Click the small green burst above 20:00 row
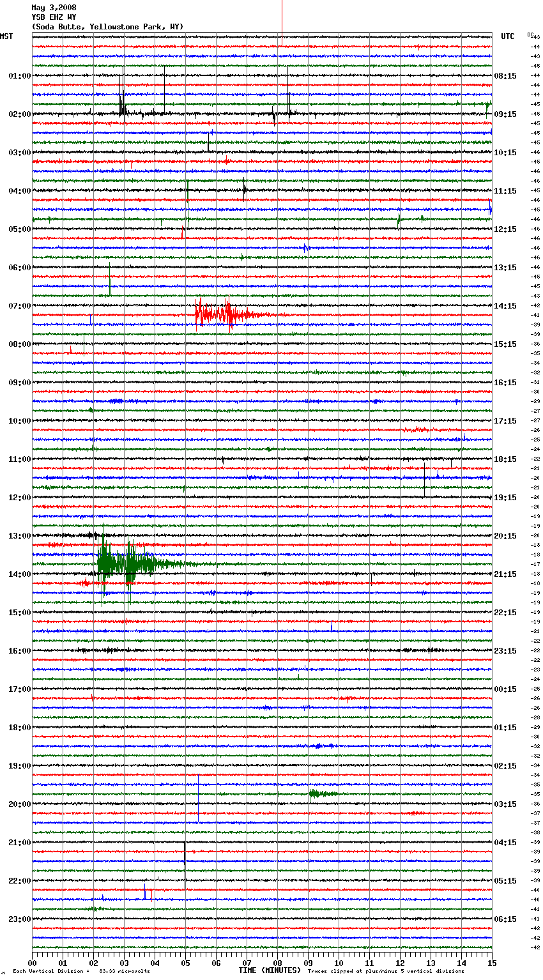Image resolution: width=543 pixels, height=980 pixels. click(323, 793)
